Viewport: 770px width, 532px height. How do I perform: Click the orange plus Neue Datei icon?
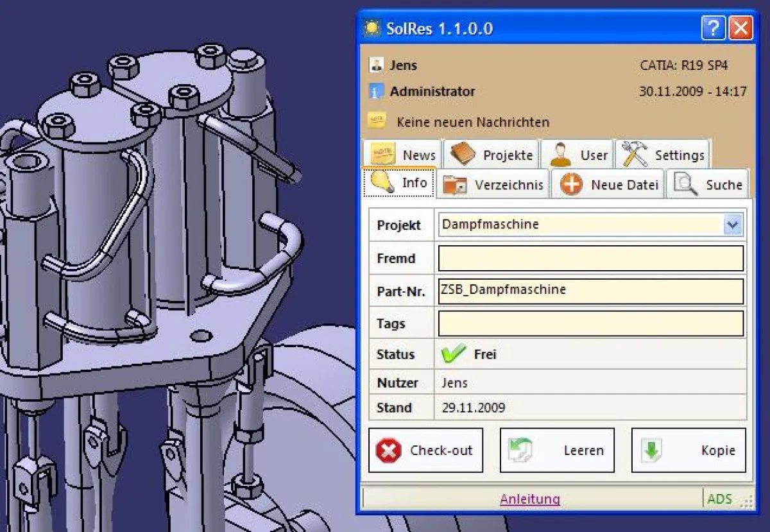tap(571, 185)
